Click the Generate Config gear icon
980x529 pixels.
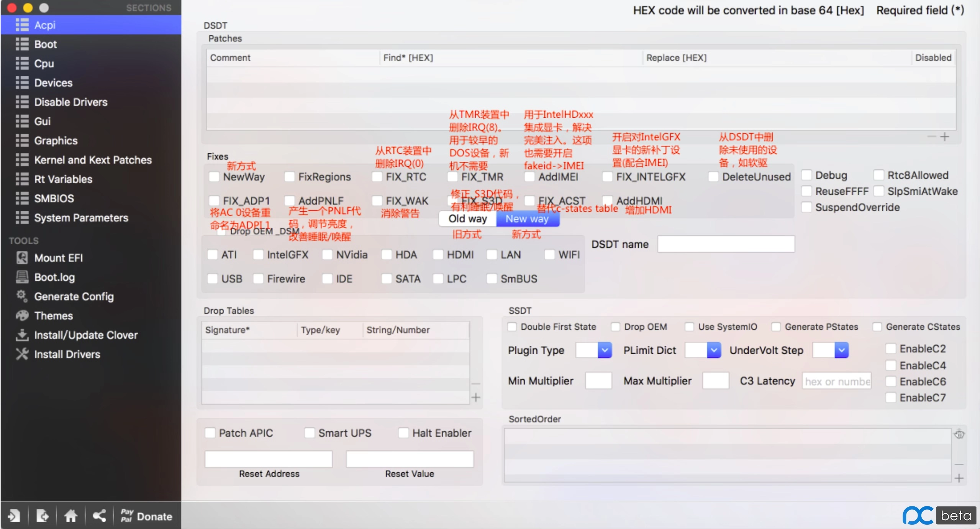[22, 296]
